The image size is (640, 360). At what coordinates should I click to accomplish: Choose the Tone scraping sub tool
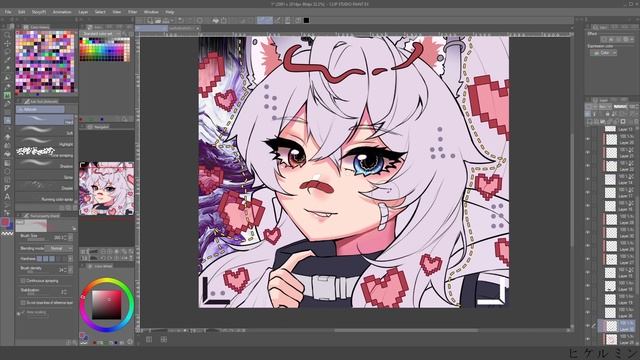(45, 153)
